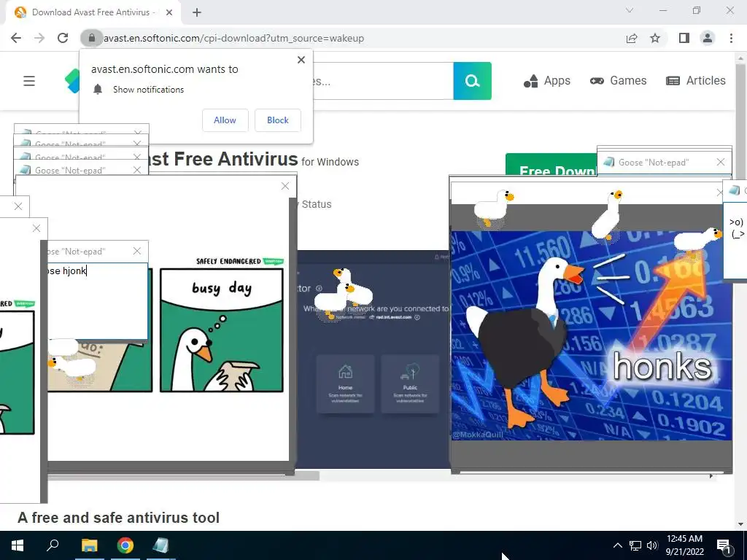Click the Not-epad text area with hjonk

[x=98, y=301]
